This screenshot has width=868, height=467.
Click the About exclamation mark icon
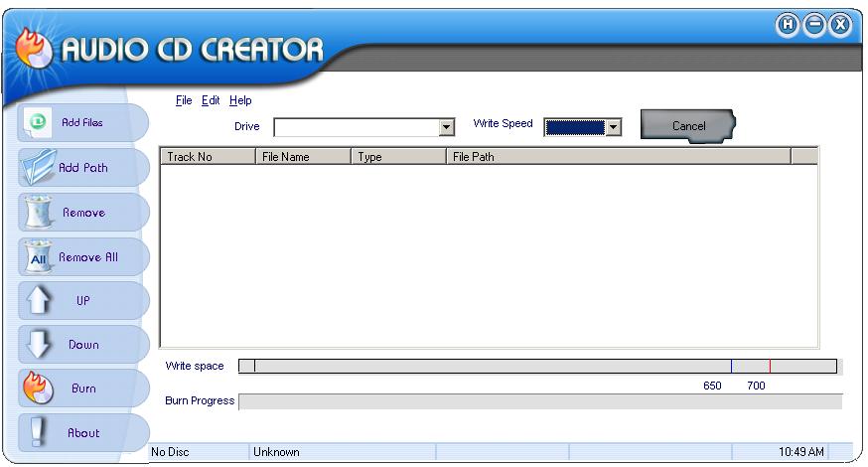pyautogui.click(x=38, y=432)
